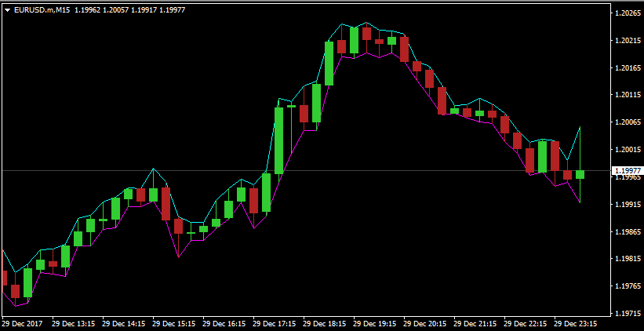The height and width of the screenshot is (331, 644).
Task: Click the EURUSD.m,M15 symbol title
Action: (42, 10)
